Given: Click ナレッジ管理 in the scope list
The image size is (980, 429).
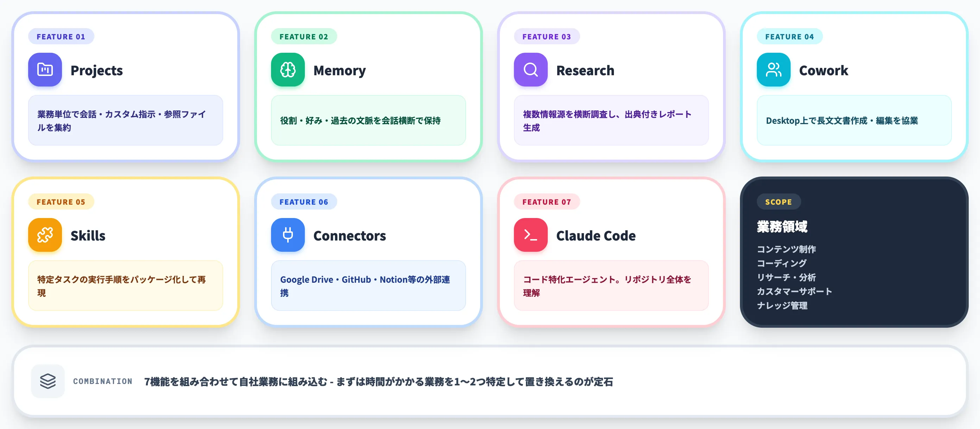Looking at the screenshot, I should pyautogui.click(x=782, y=305).
